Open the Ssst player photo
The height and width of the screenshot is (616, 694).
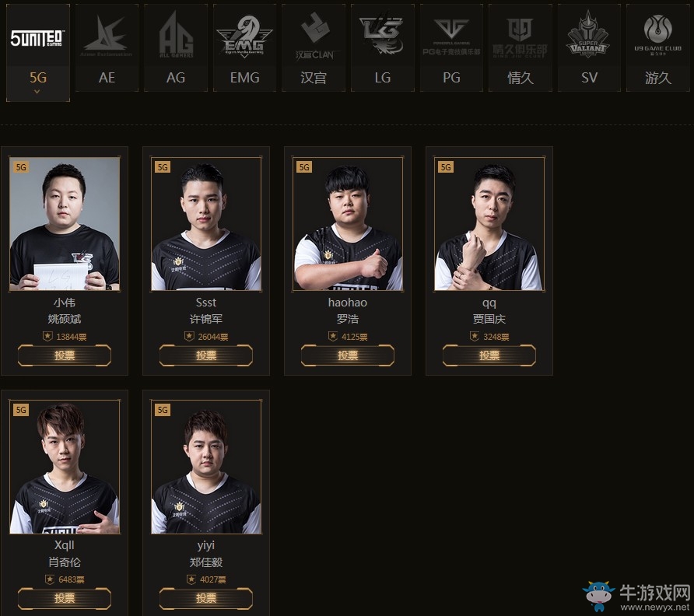pyautogui.click(x=206, y=224)
